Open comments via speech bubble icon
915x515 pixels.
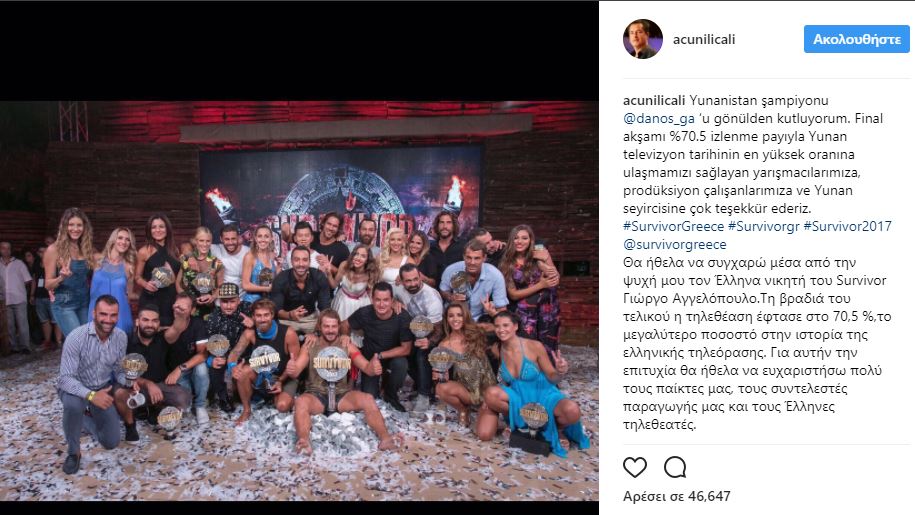(x=675, y=467)
